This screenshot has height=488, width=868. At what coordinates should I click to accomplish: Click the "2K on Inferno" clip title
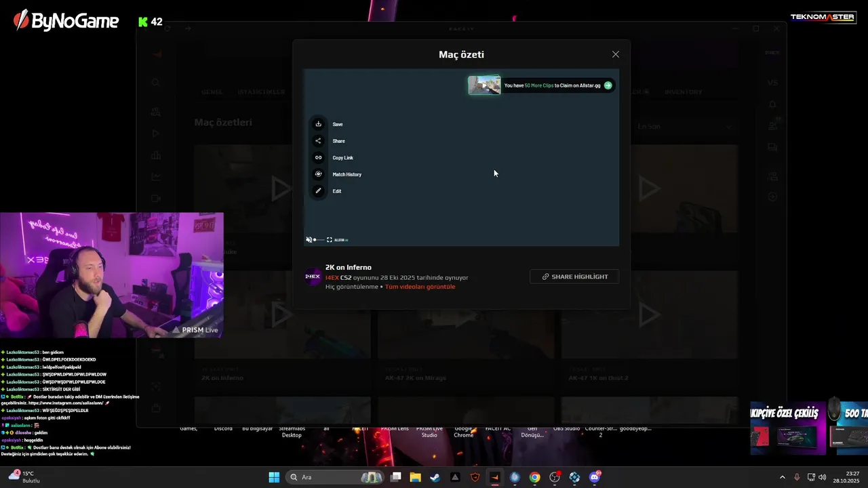[x=348, y=267]
